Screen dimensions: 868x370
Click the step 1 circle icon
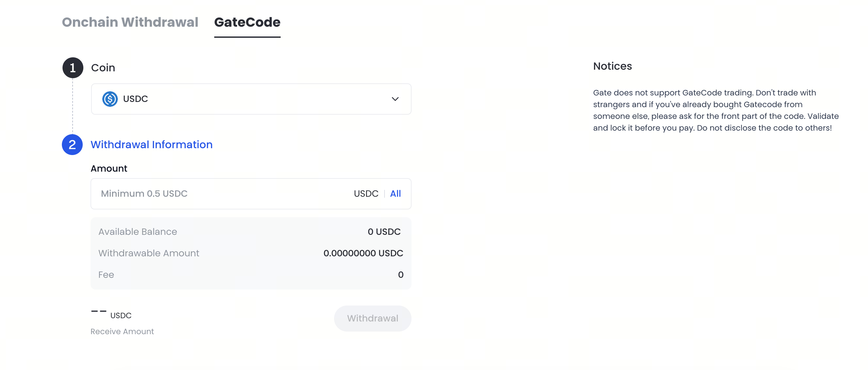(73, 68)
